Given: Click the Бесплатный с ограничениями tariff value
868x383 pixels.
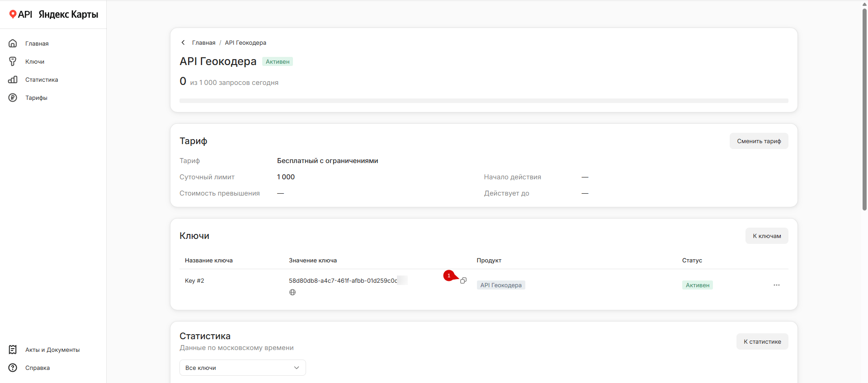Looking at the screenshot, I should (x=327, y=161).
